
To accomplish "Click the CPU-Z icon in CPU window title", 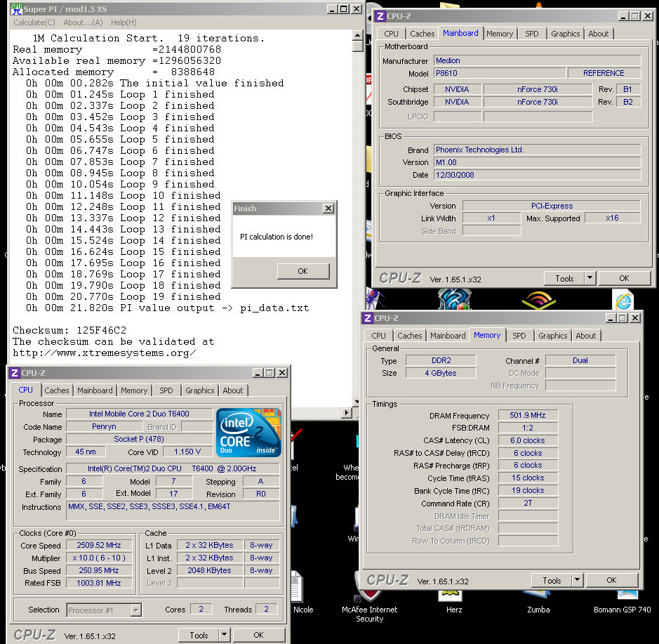I will click(14, 373).
